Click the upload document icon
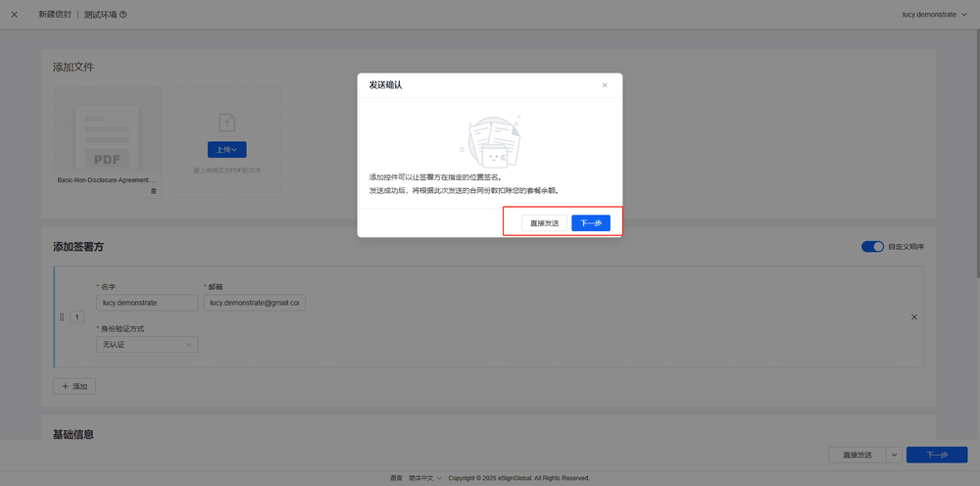 point(226,121)
